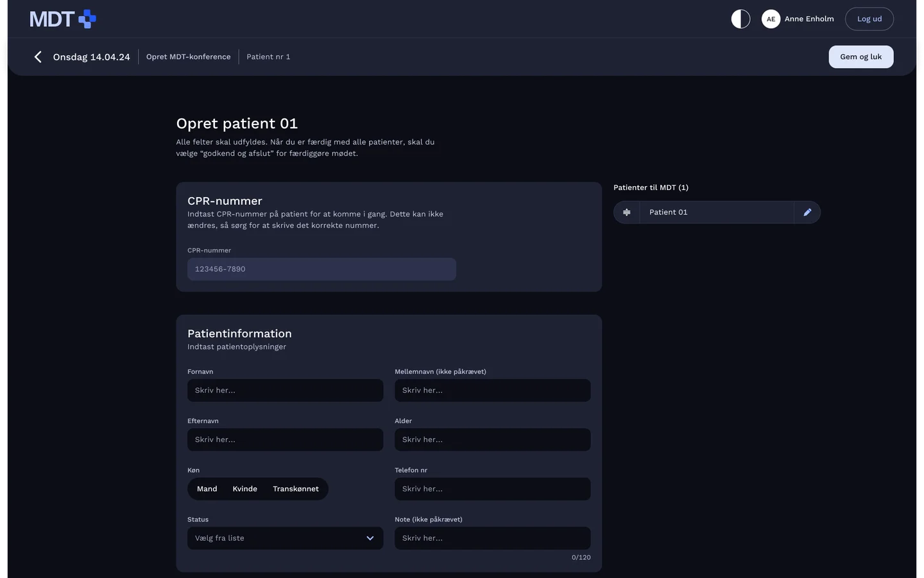Click the CPR-nummer input field
The image size is (924, 578).
pyautogui.click(x=321, y=269)
